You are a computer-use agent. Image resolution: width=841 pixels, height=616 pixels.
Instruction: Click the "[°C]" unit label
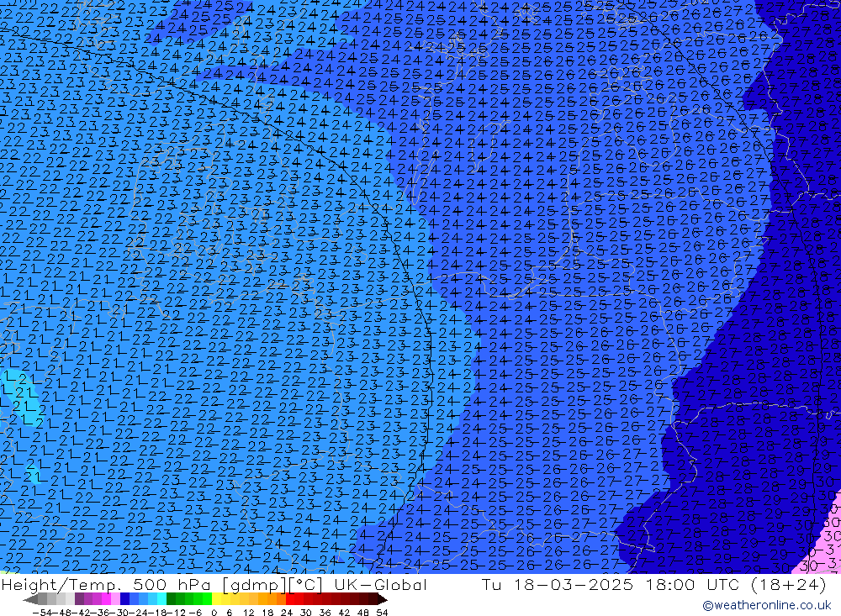(306, 585)
